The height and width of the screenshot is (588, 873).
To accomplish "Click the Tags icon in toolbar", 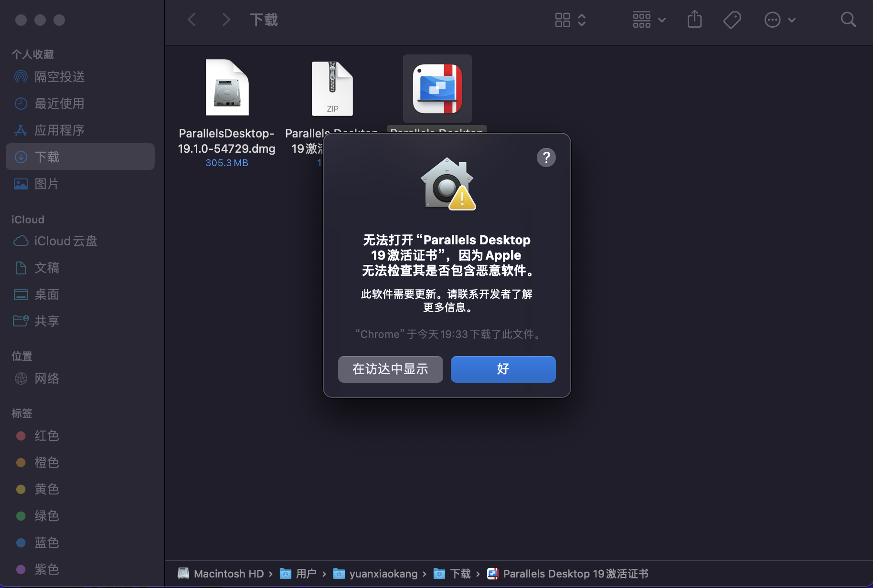I will click(x=732, y=20).
